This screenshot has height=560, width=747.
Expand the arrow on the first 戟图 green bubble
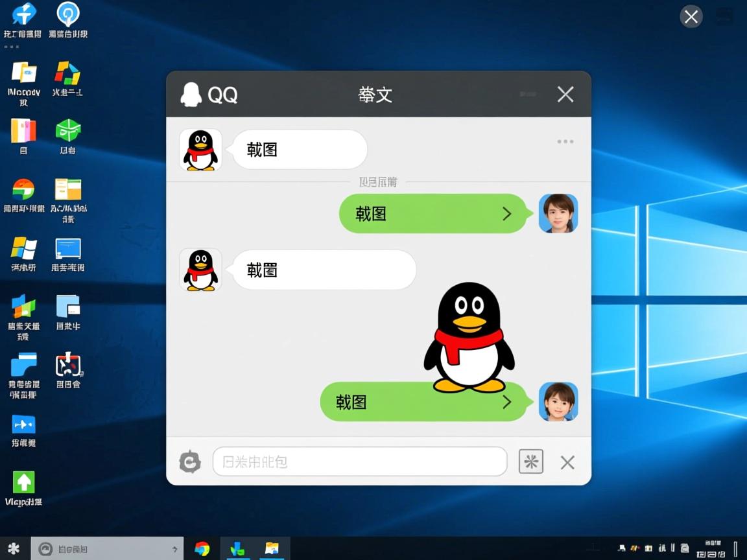tap(508, 213)
